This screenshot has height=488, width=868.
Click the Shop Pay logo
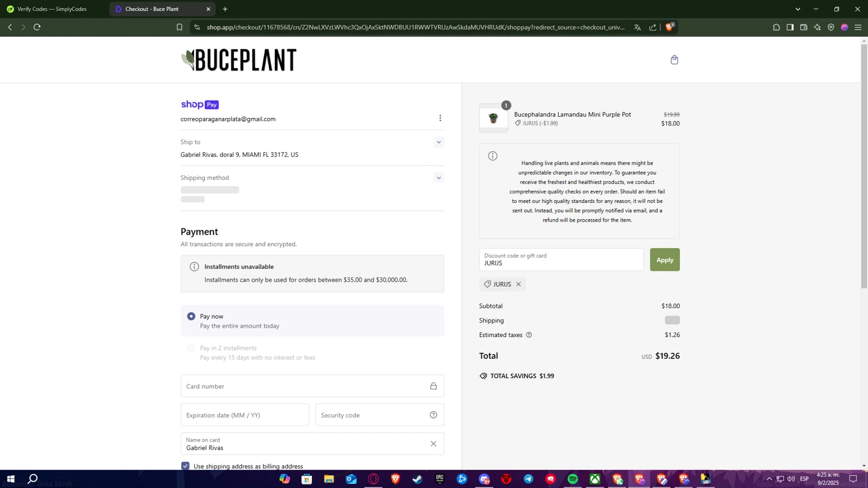(200, 105)
